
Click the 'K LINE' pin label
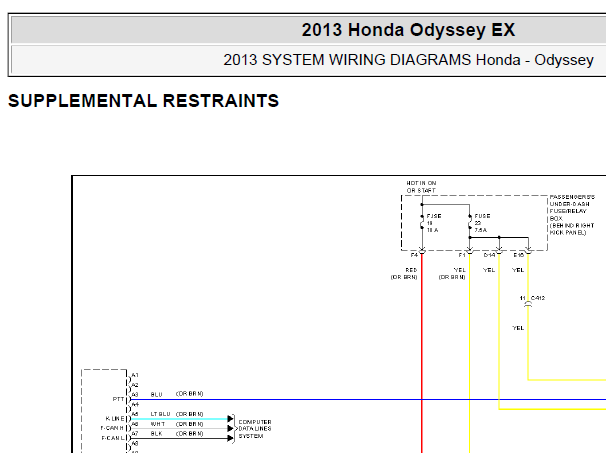coord(115,419)
